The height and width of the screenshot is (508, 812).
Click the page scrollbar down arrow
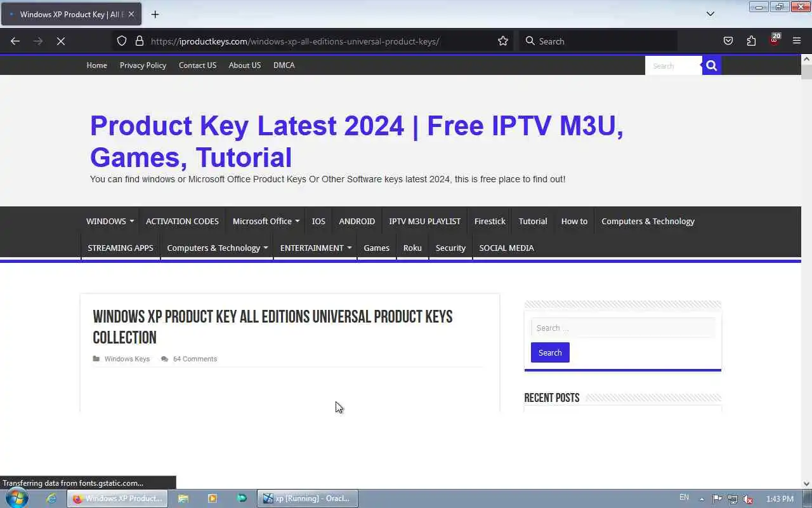(806, 484)
